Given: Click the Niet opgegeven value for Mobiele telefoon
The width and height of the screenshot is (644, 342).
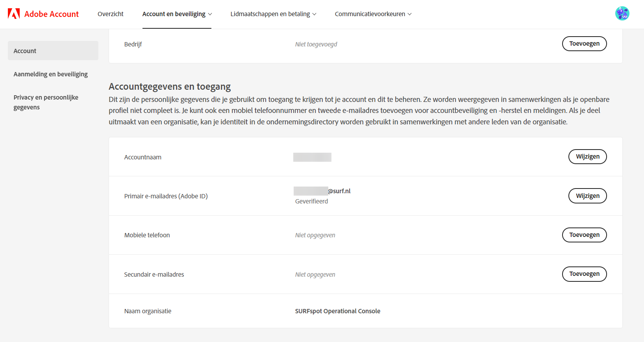Looking at the screenshot, I should [315, 235].
